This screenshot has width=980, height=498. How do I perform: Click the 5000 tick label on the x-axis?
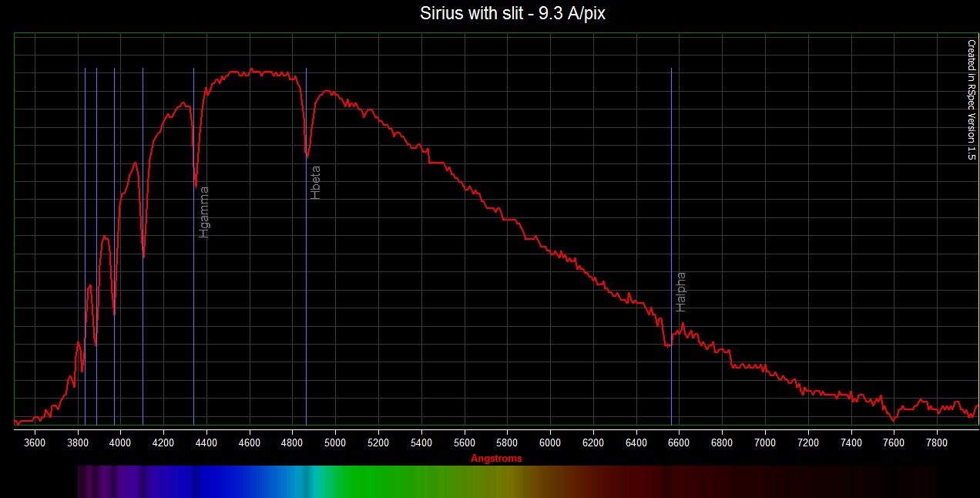[x=335, y=442]
